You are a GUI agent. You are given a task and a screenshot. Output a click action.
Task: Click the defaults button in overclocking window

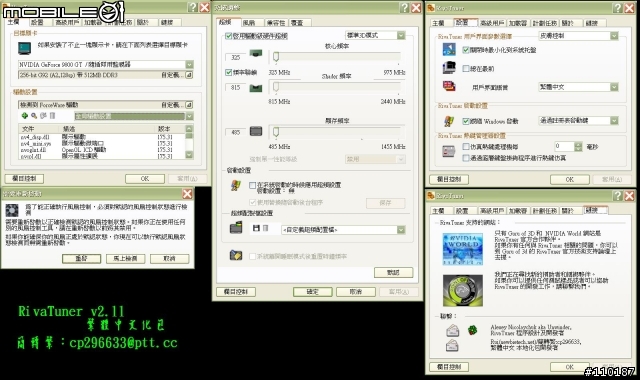(x=393, y=272)
